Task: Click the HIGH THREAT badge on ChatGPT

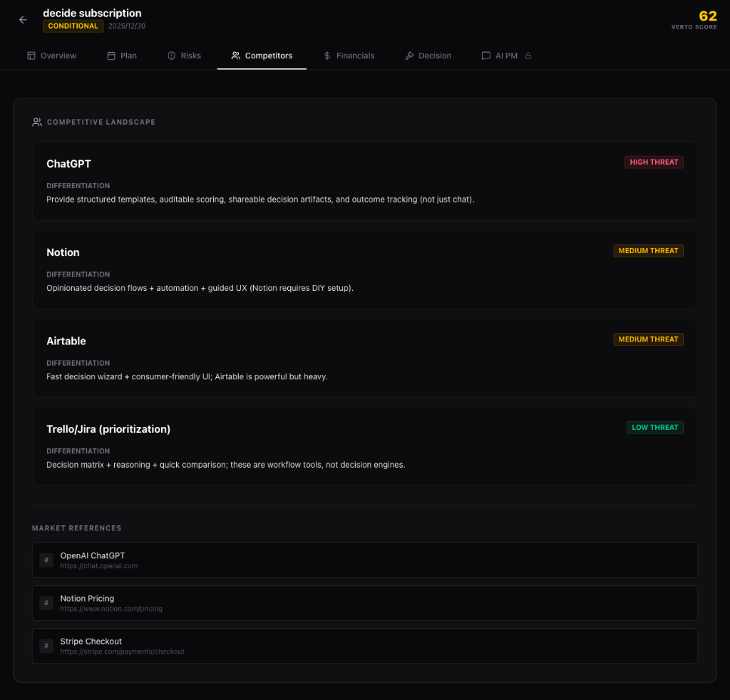Action: 654,163
